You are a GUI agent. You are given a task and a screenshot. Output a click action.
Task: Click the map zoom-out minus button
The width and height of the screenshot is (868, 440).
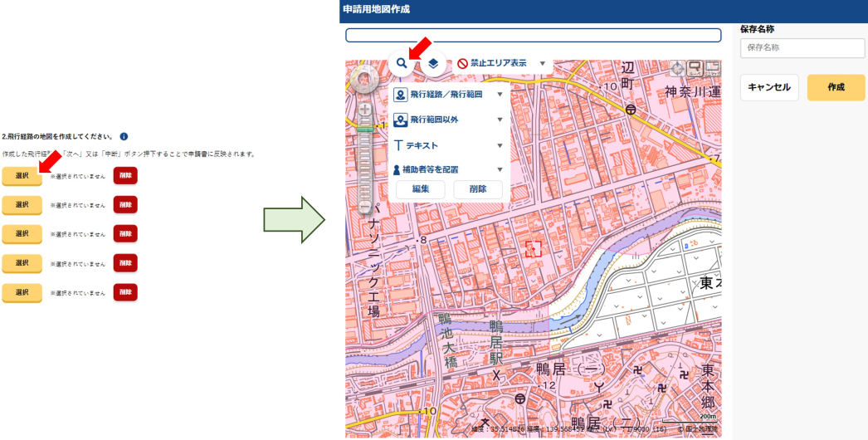coord(364,206)
